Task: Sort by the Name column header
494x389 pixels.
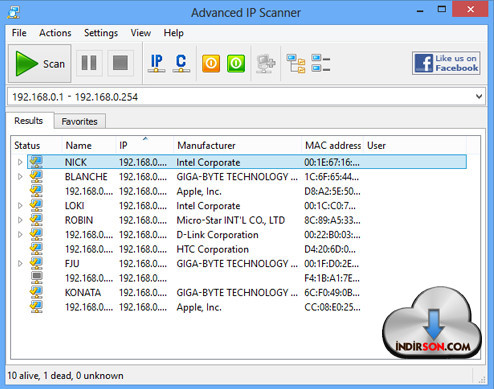Action: point(89,145)
